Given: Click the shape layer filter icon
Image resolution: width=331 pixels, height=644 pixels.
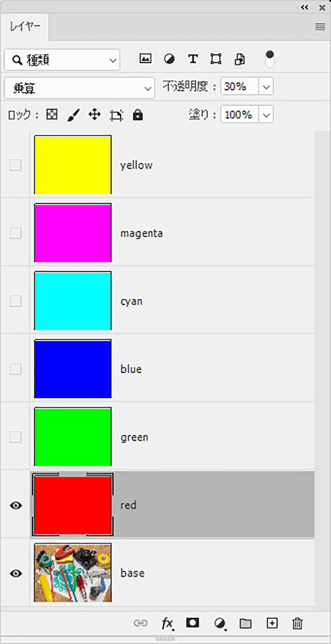Looking at the screenshot, I should 216,59.
